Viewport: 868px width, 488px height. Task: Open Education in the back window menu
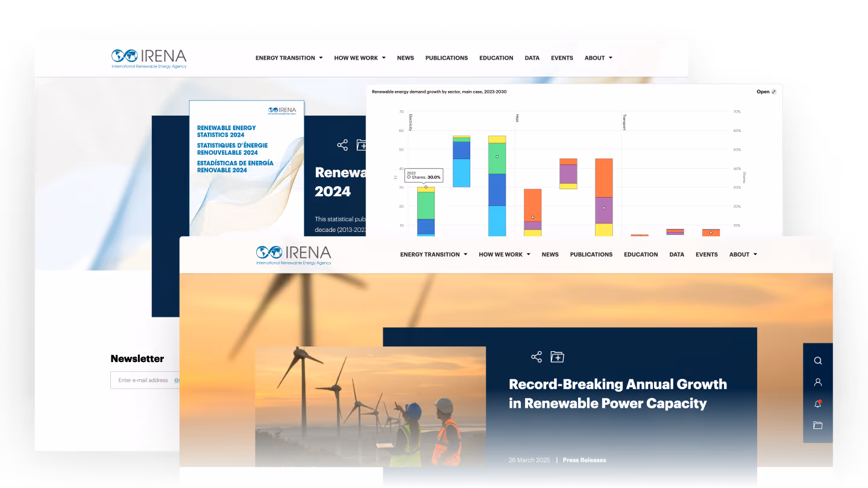pos(496,58)
